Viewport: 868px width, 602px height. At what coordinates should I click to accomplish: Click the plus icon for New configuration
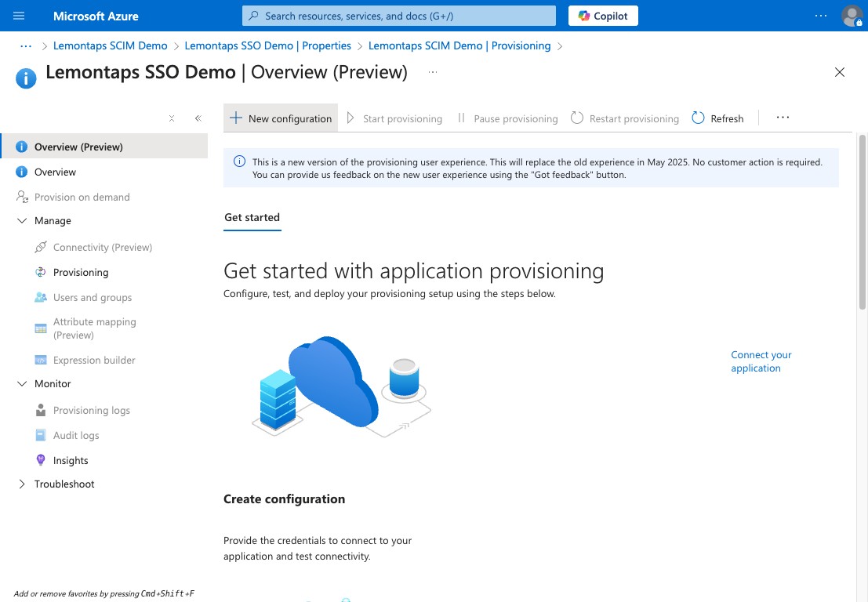236,118
